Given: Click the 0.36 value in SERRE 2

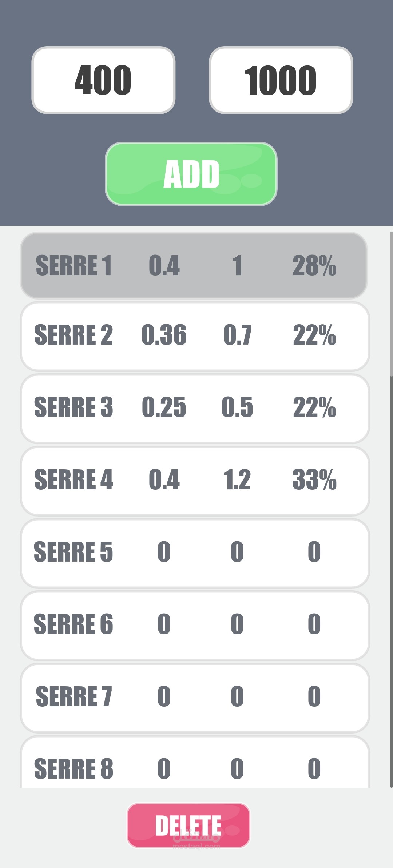Looking at the screenshot, I should coord(164,335).
